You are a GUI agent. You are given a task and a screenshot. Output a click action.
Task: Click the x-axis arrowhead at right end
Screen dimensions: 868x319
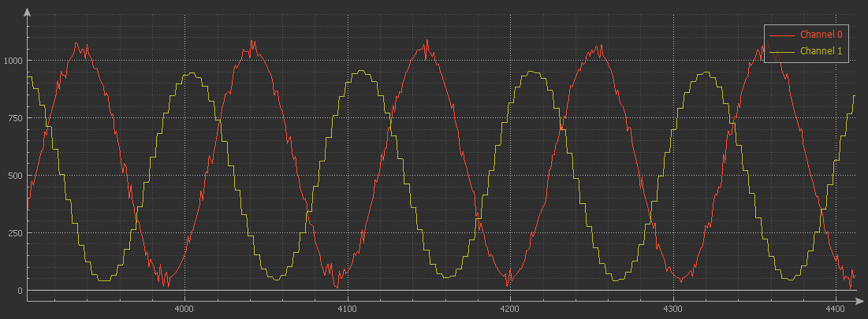click(859, 302)
